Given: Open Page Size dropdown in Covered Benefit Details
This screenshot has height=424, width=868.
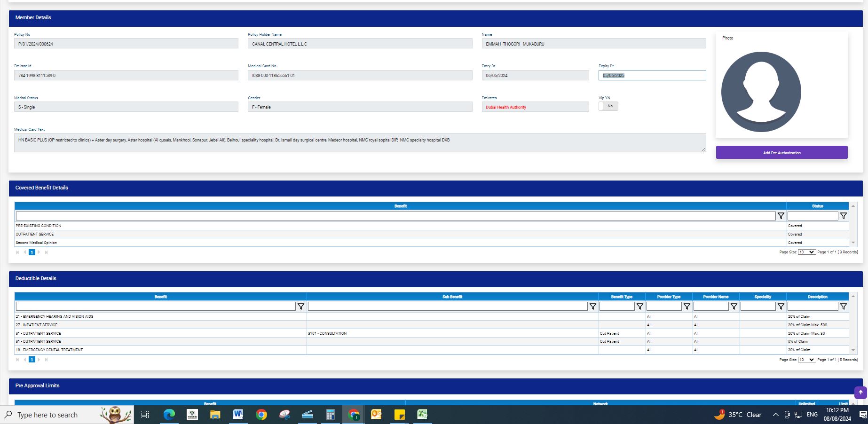Looking at the screenshot, I should click(x=806, y=252).
